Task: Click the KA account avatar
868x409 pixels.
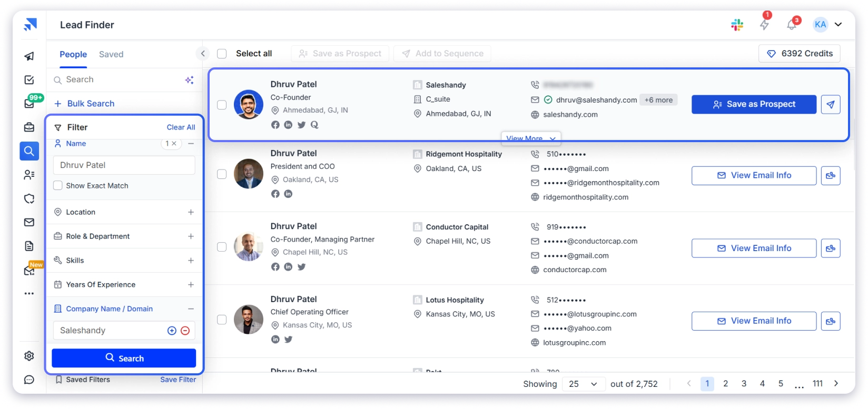Action: pyautogui.click(x=820, y=25)
